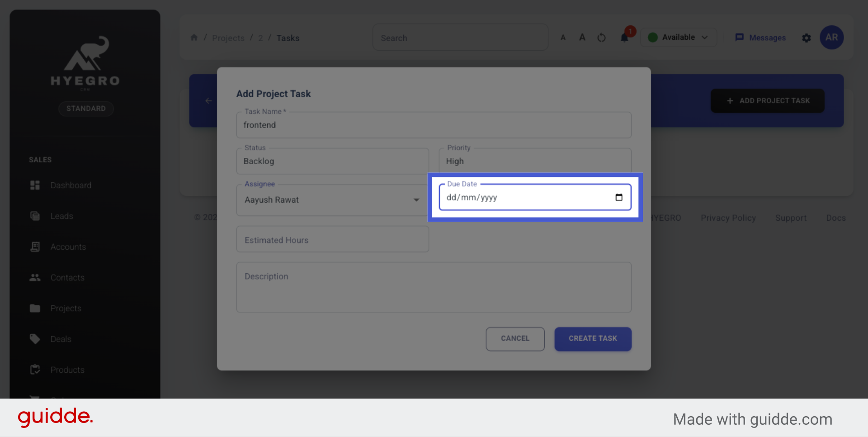
Task: Cancel the Add Project Task dialog
Action: click(515, 339)
